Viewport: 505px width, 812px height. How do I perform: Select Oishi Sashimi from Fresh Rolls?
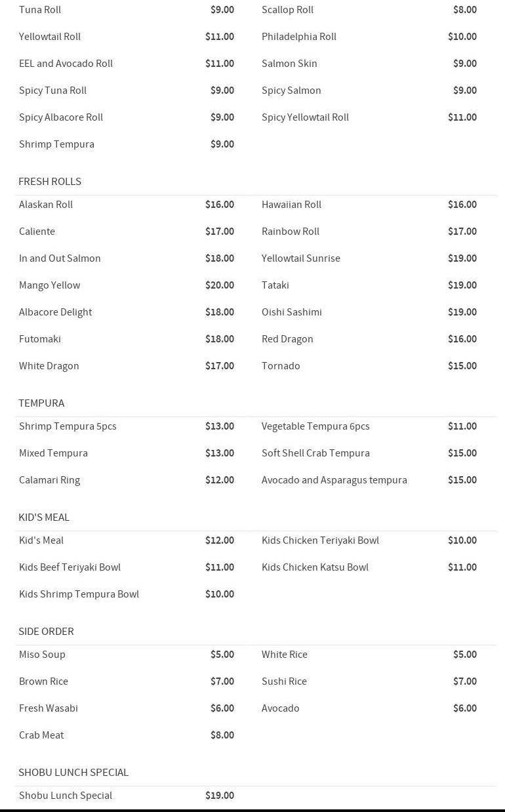pyautogui.click(x=292, y=312)
